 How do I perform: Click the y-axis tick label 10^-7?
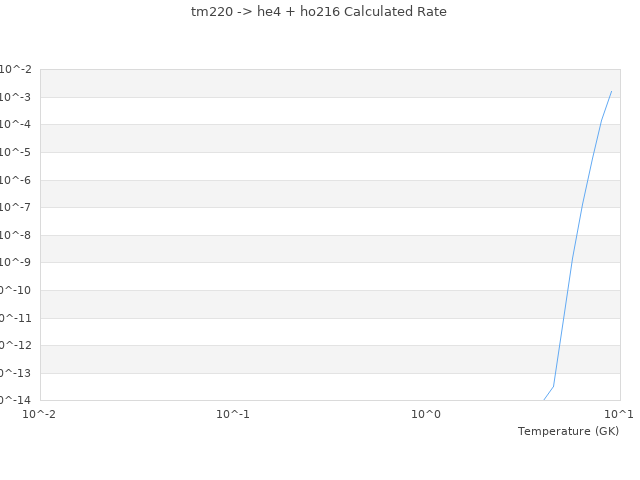(16, 207)
